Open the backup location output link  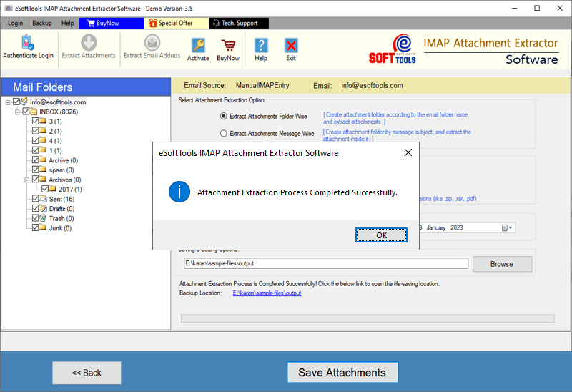267,293
